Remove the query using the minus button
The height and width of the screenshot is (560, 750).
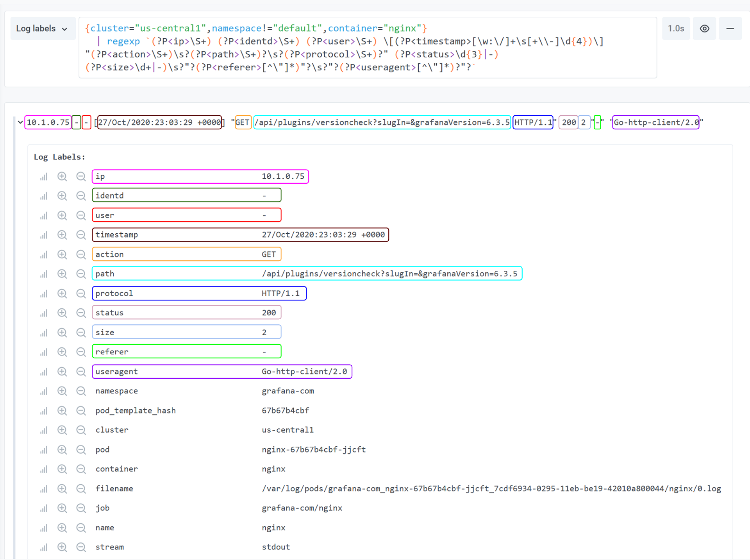click(x=730, y=28)
